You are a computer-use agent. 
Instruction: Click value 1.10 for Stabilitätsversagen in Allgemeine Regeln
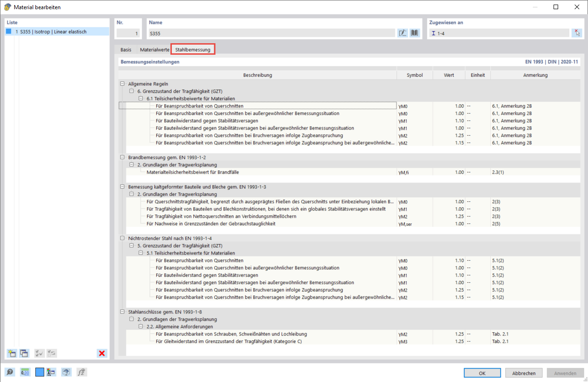449,121
